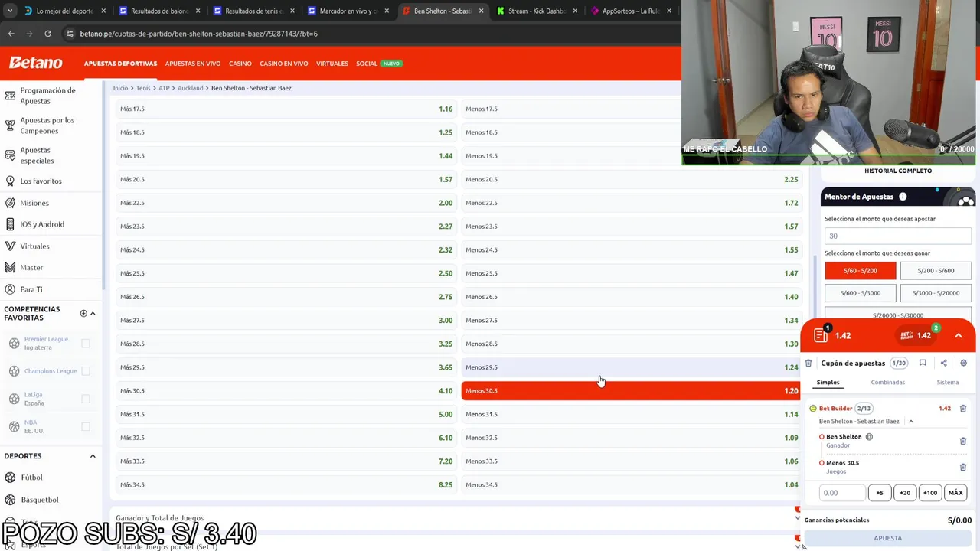This screenshot has height=551, width=980.
Task: Open Virtuales sidebar icon
Action: point(10,246)
